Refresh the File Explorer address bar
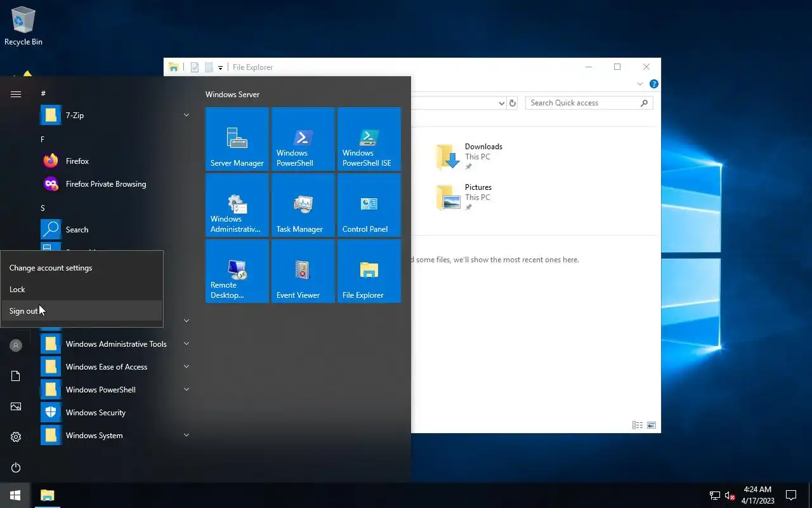The height and width of the screenshot is (508, 812). 513,103
